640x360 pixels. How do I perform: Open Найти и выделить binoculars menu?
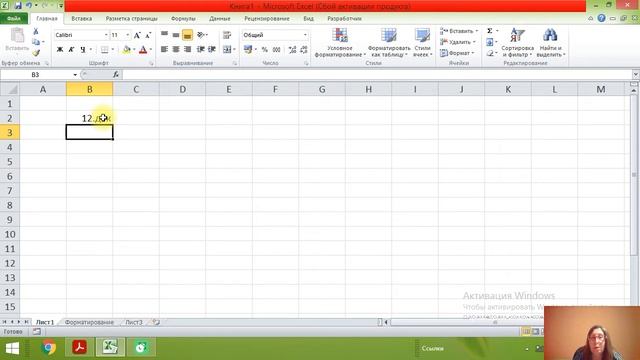(551, 42)
